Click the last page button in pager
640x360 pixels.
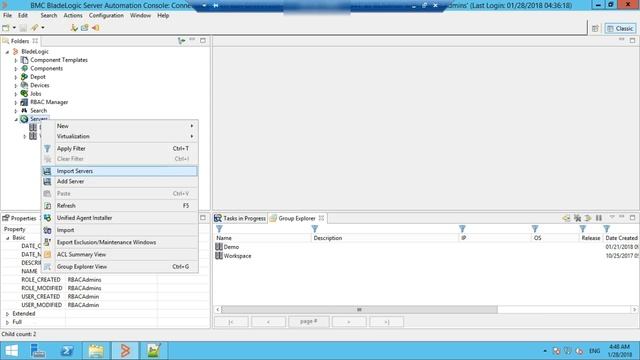click(x=387, y=322)
